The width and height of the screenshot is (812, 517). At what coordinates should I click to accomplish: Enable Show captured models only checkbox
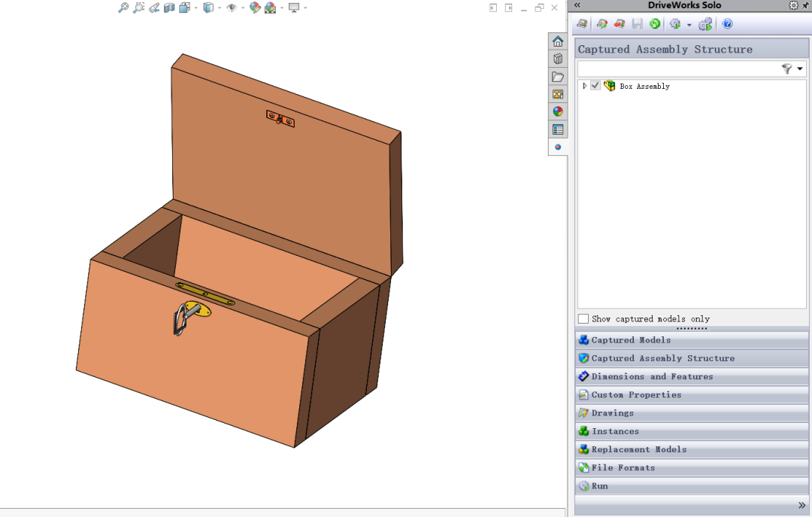583,319
